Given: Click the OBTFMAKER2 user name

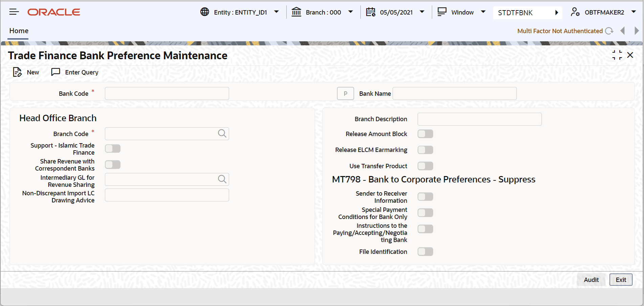Looking at the screenshot, I should 604,12.
